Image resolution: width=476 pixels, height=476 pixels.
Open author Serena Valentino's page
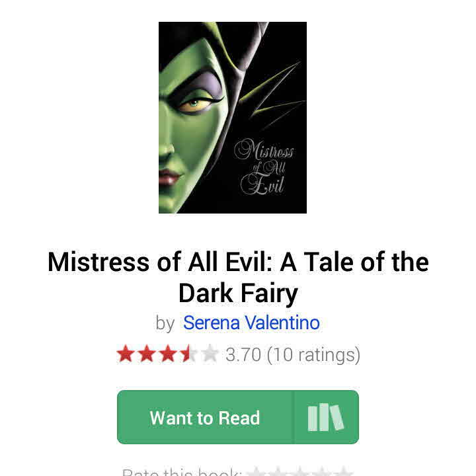251,323
